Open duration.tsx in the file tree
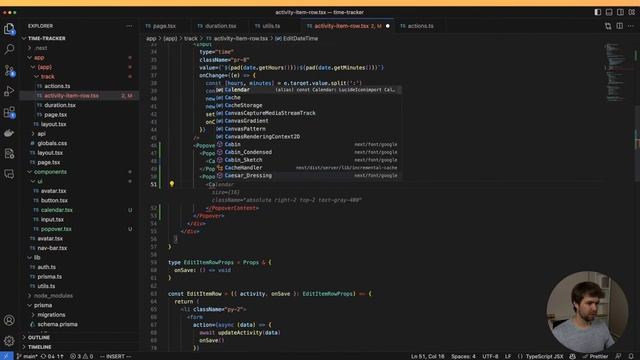Screen dimensions: 640x360 coord(60,105)
